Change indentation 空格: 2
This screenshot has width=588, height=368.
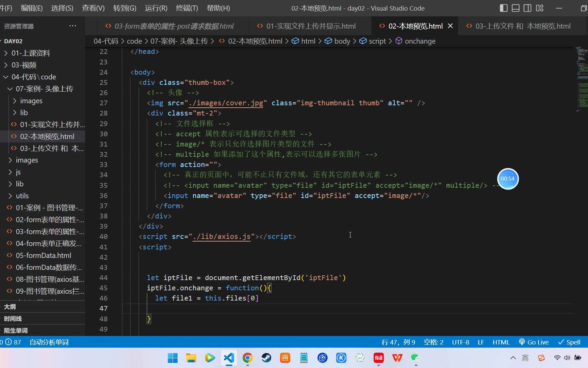tap(434, 342)
